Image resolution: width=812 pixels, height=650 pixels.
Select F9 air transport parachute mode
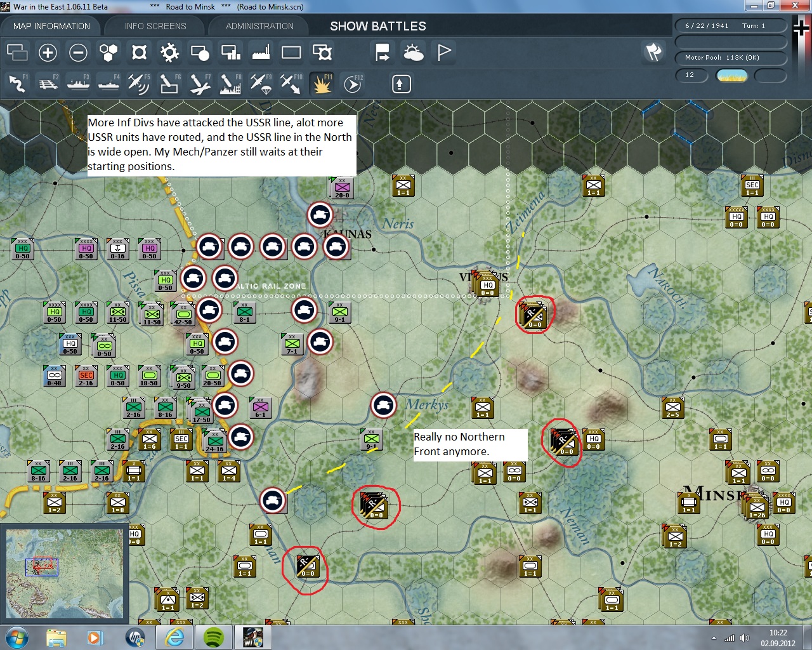point(261,84)
